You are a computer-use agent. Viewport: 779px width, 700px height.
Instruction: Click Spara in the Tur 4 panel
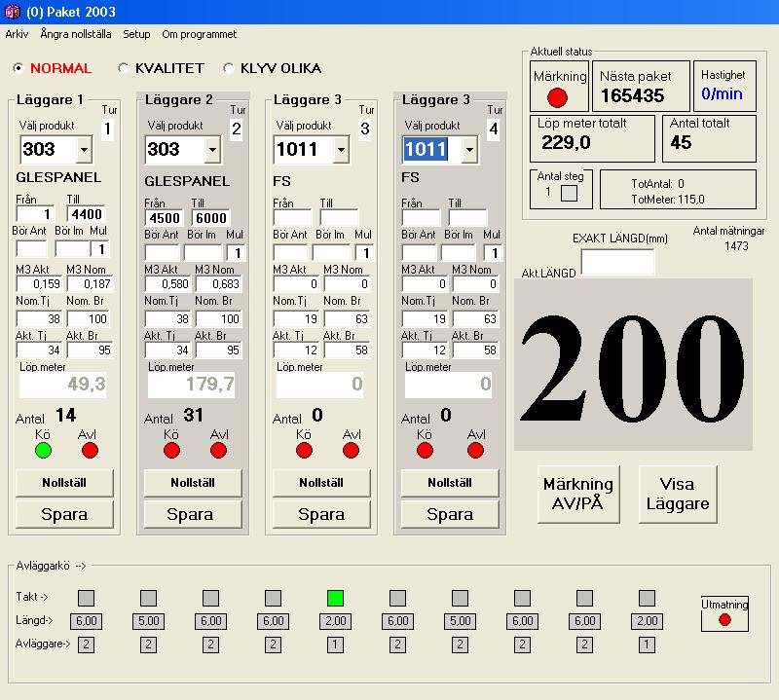click(x=450, y=514)
